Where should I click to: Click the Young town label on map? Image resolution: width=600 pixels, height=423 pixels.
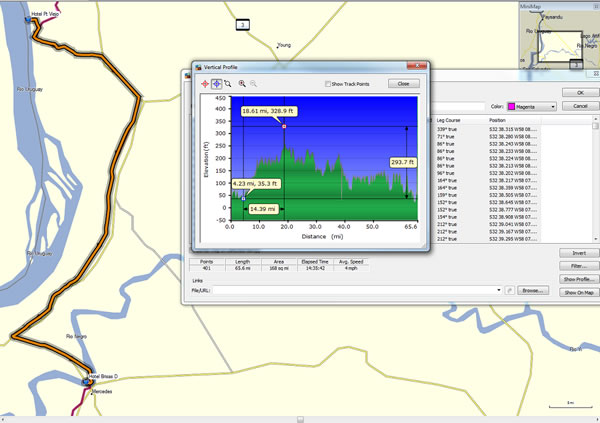click(284, 45)
